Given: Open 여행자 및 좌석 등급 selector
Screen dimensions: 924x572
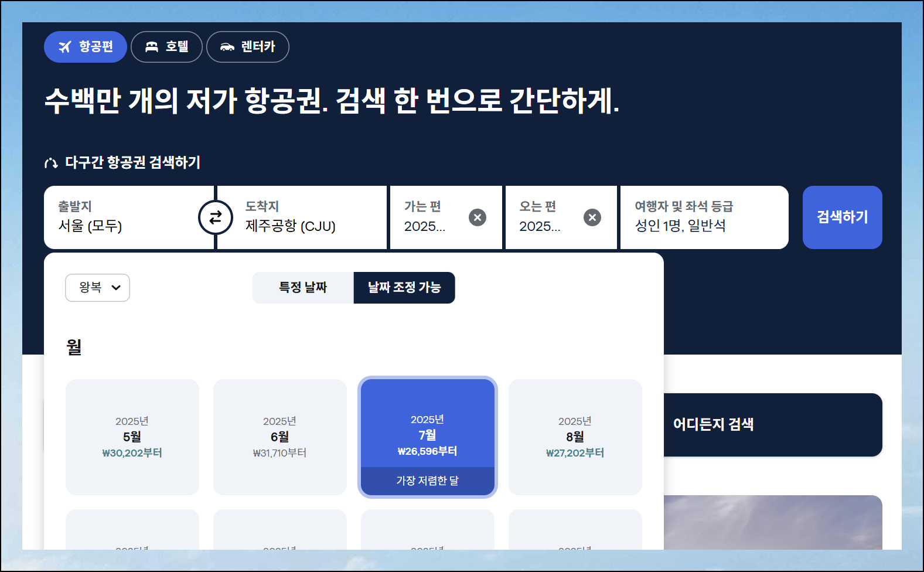Looking at the screenshot, I should 704,217.
